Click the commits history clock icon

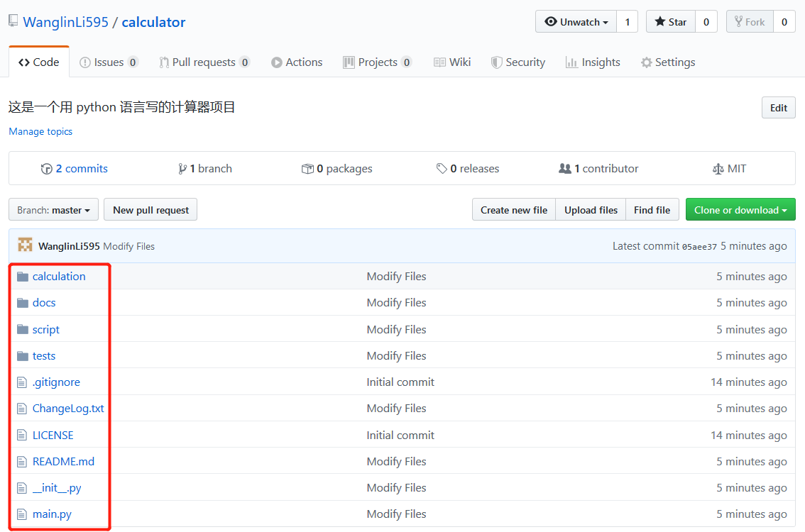coord(47,169)
